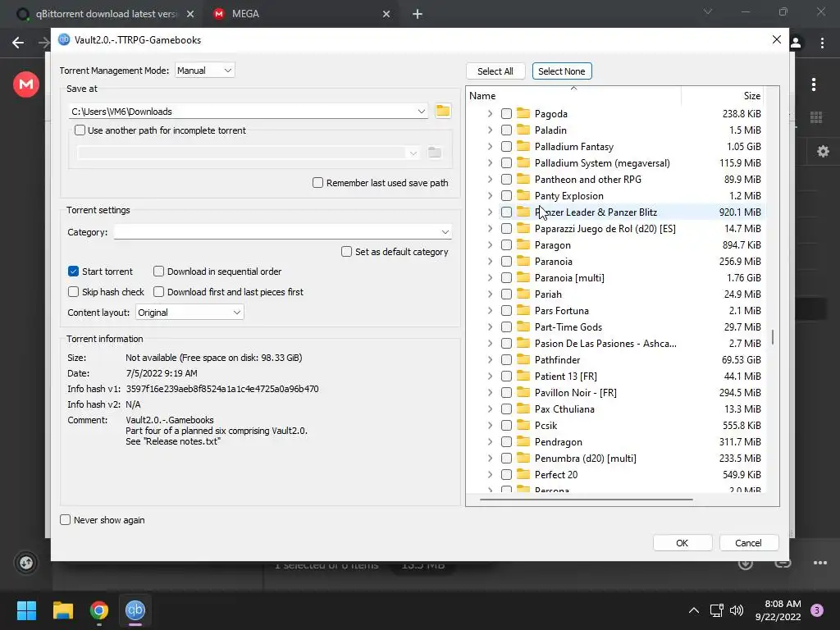Click Select All button
This screenshot has height=630, width=840.
pos(495,71)
